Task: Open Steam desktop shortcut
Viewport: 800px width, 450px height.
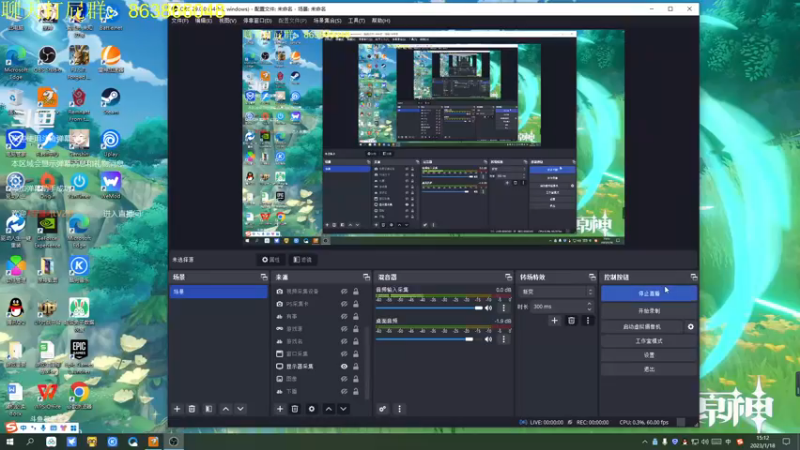Action: click(110, 101)
